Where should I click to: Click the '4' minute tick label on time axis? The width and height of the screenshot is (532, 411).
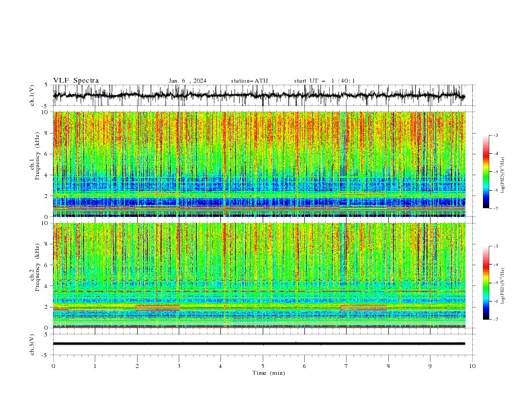tap(220, 366)
